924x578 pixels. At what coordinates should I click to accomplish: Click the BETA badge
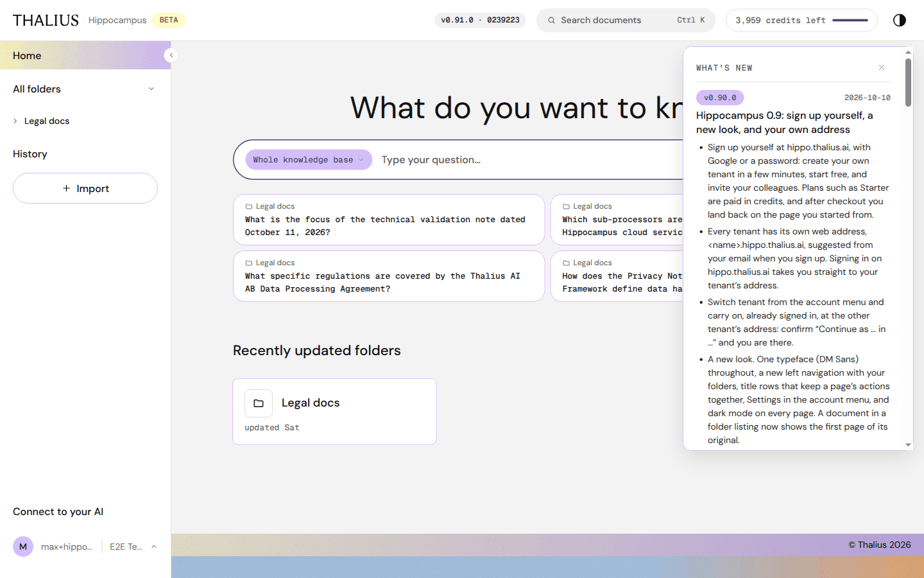click(x=169, y=20)
